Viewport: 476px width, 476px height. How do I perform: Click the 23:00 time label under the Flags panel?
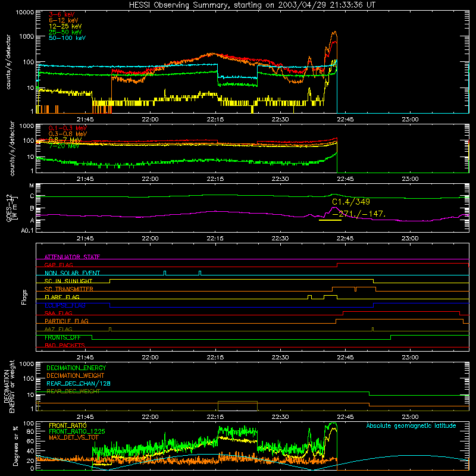(x=410, y=358)
